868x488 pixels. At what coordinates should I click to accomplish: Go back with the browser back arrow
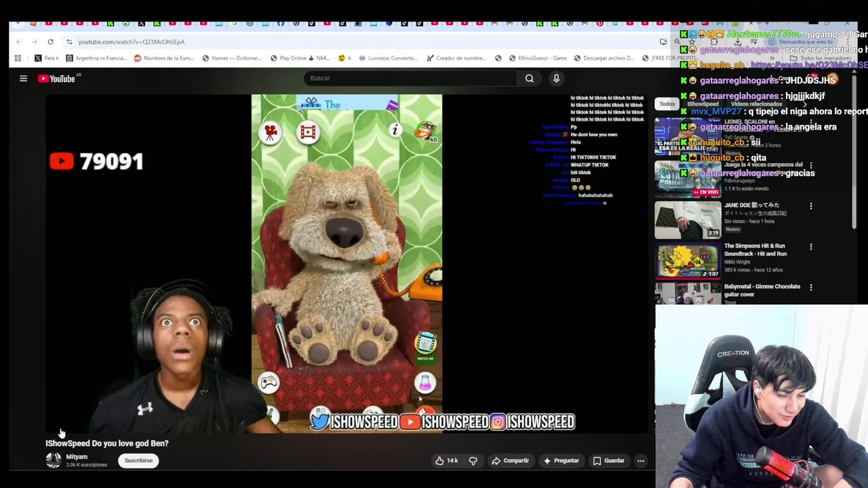[19, 42]
